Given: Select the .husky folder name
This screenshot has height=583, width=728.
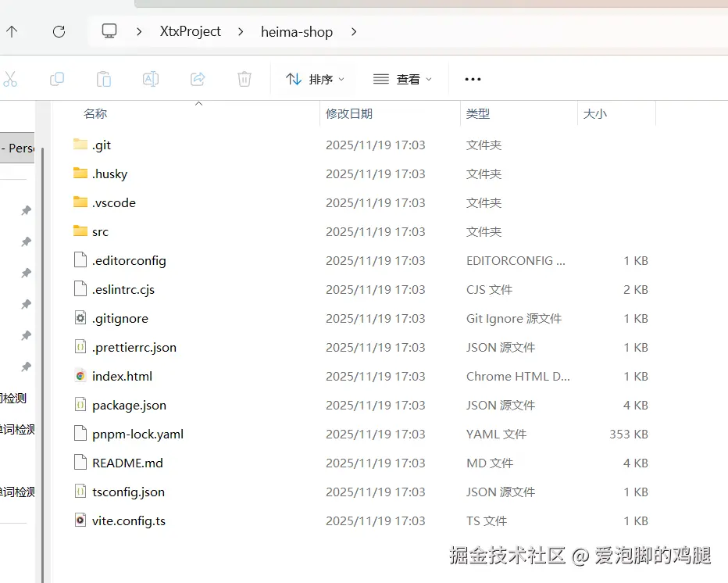Looking at the screenshot, I should 109,173.
